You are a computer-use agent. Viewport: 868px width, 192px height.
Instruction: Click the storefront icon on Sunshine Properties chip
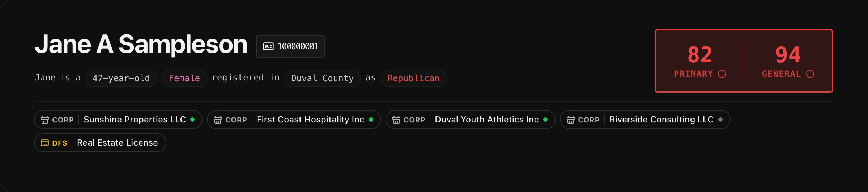45,120
